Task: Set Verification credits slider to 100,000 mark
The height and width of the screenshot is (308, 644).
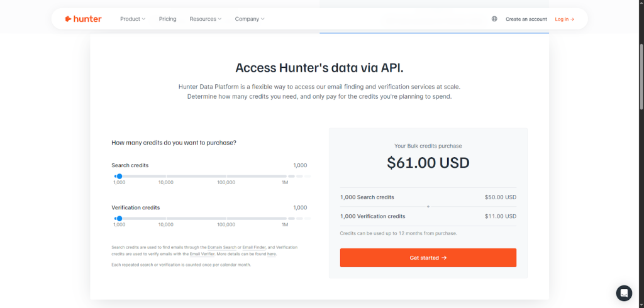Action: (226, 218)
